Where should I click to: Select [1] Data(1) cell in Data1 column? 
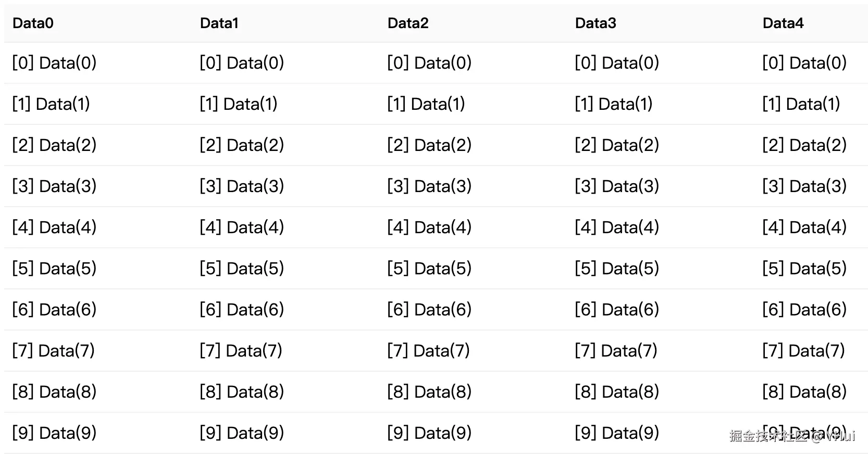[239, 104]
